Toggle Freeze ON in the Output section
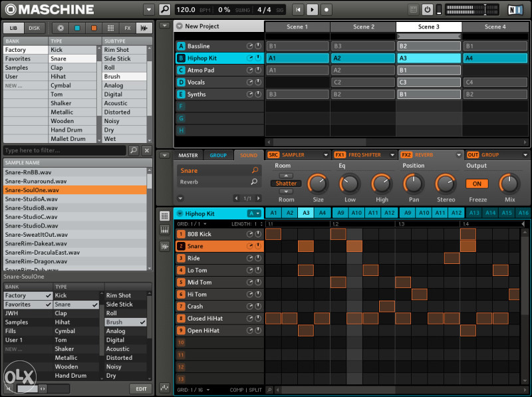 477,183
